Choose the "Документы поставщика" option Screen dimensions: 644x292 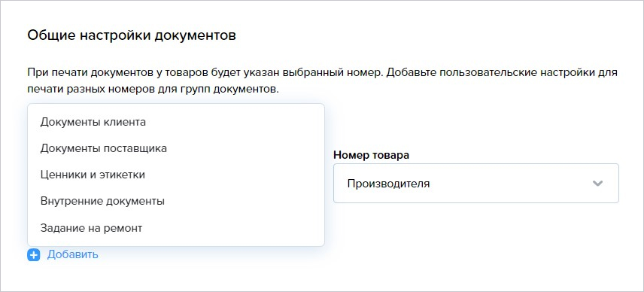pyautogui.click(x=176, y=148)
